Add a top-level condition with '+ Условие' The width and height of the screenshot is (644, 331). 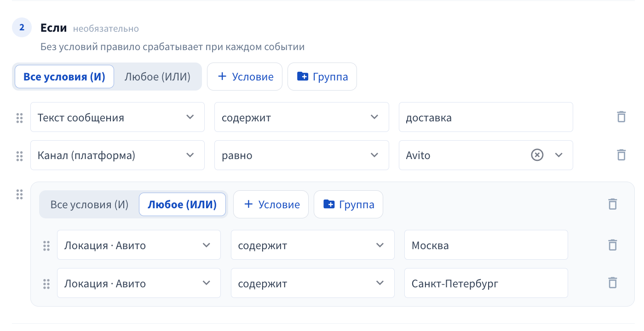(245, 76)
